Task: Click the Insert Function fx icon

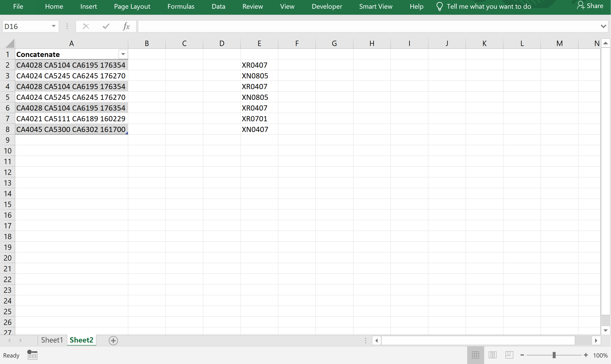Action: coord(126,26)
